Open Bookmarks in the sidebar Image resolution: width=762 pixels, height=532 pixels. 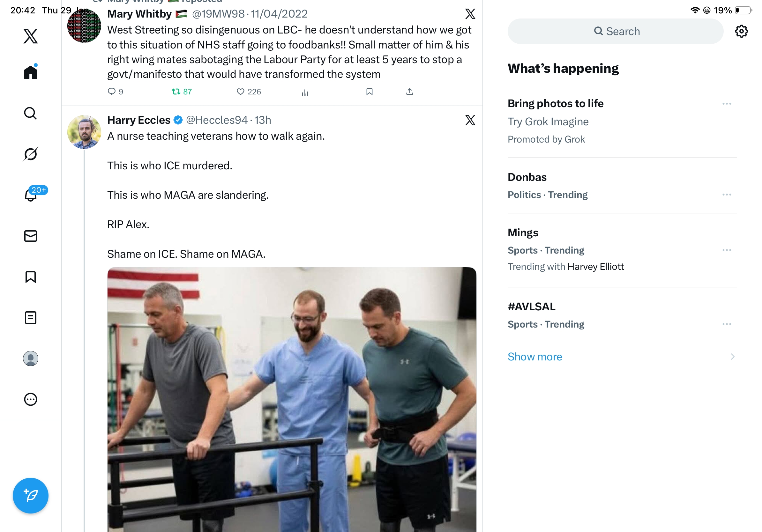coord(31,277)
